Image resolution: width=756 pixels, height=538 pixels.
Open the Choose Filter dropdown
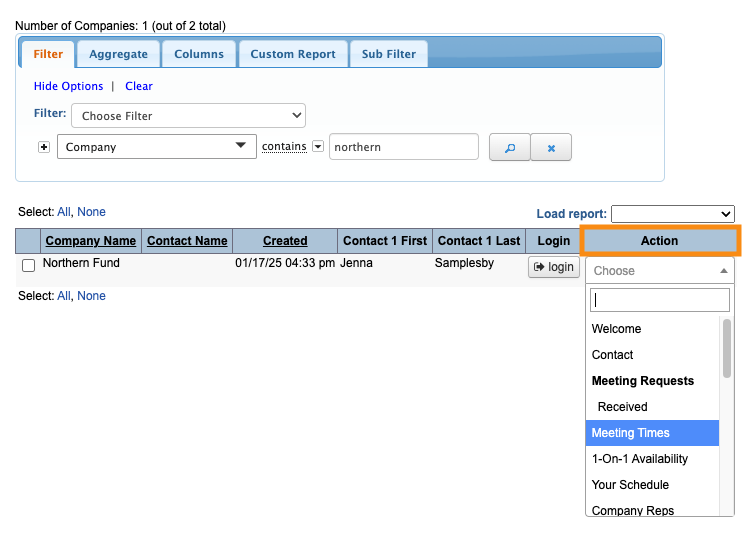pos(187,116)
